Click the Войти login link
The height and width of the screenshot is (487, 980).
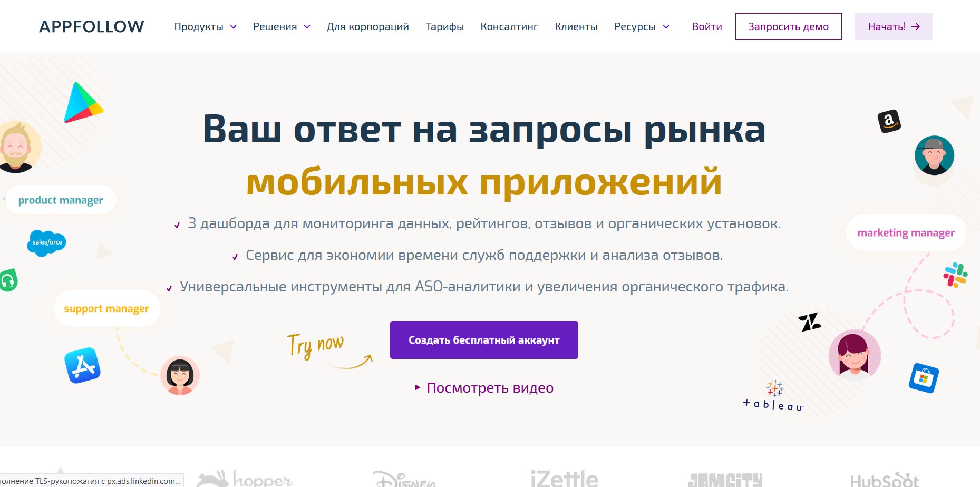[706, 26]
